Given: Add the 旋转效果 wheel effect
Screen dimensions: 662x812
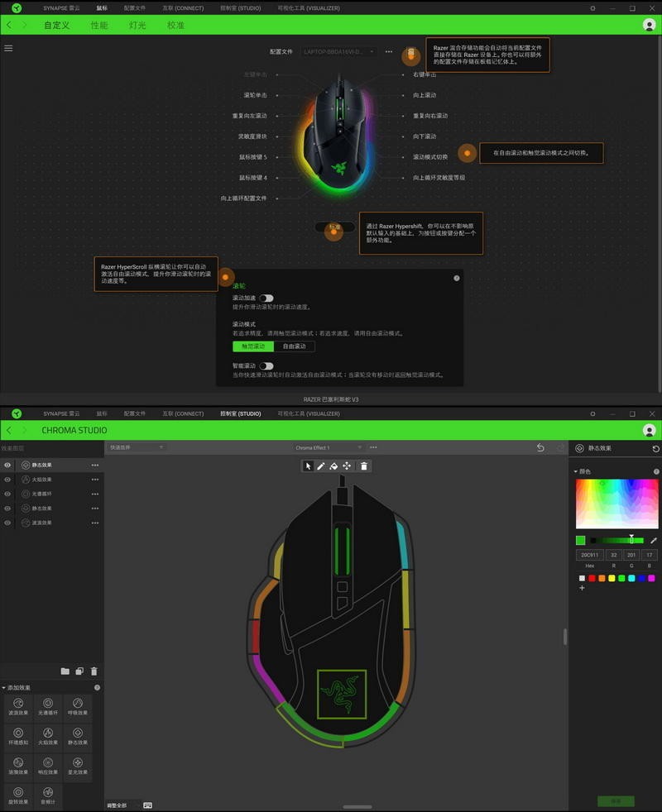Looking at the screenshot, I should coord(18,796).
